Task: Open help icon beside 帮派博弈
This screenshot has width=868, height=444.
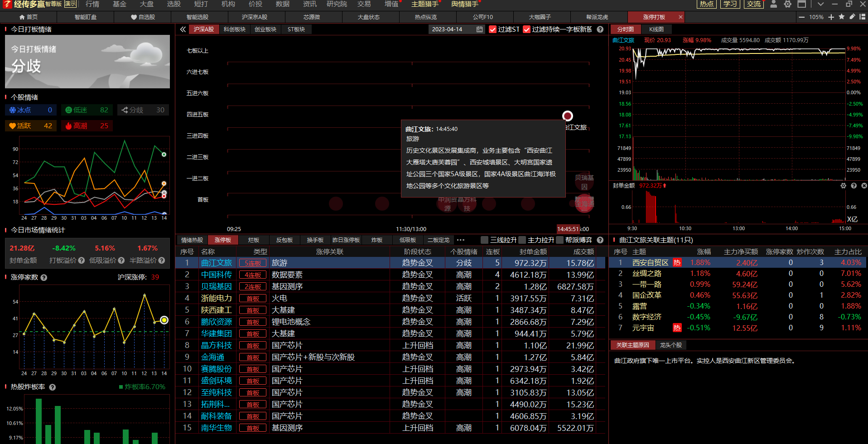Action: (x=600, y=240)
